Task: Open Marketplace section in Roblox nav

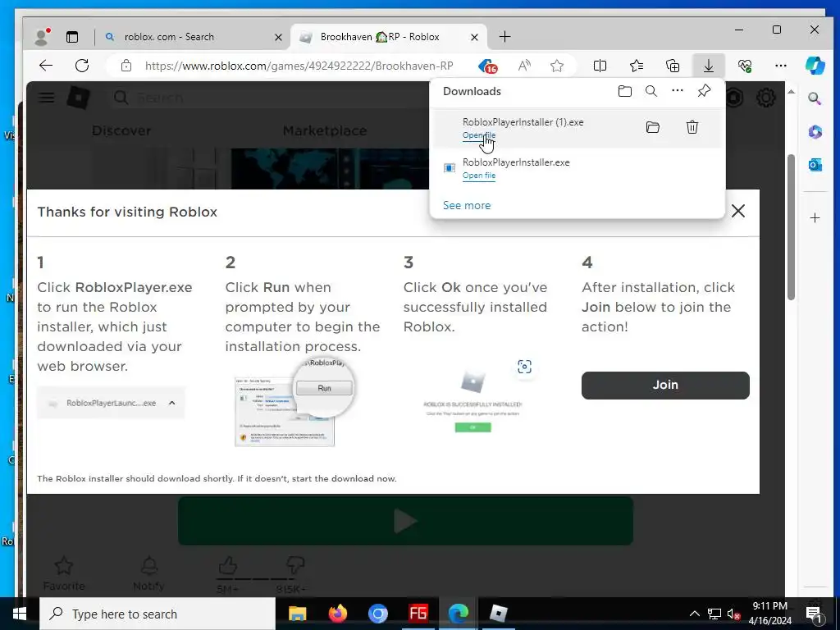Action: click(325, 130)
